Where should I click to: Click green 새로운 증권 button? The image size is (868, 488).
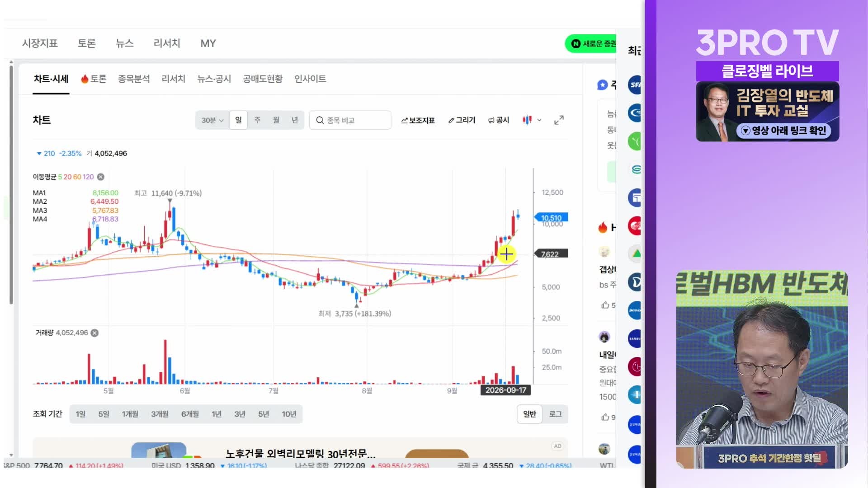(590, 44)
